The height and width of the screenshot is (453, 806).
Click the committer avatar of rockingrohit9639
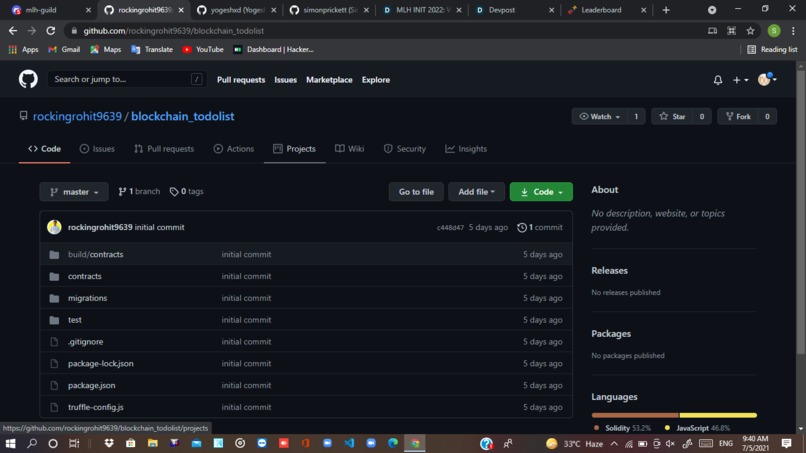click(54, 227)
